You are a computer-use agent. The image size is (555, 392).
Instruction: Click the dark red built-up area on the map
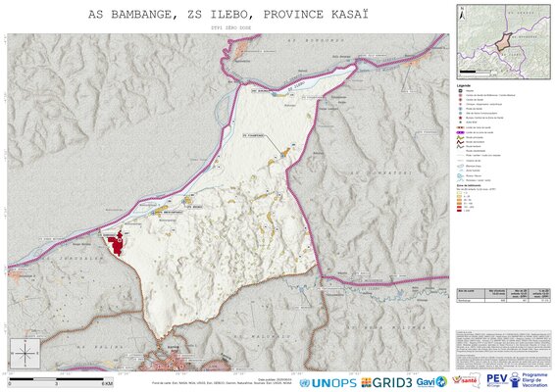click(116, 243)
